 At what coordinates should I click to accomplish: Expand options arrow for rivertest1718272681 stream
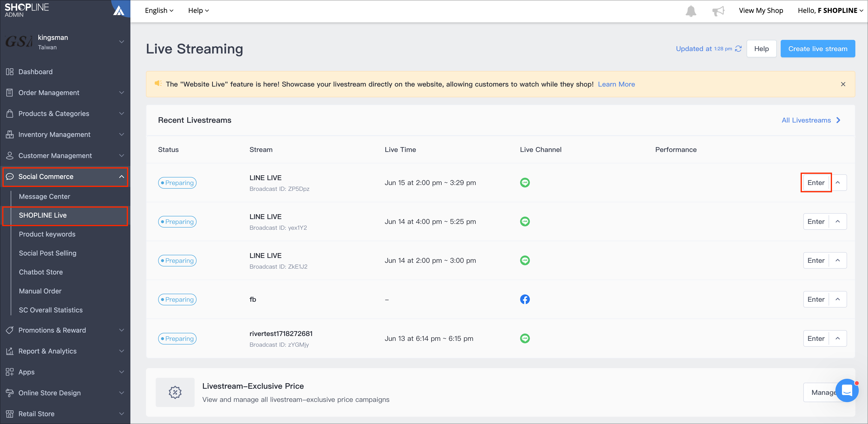coord(838,338)
